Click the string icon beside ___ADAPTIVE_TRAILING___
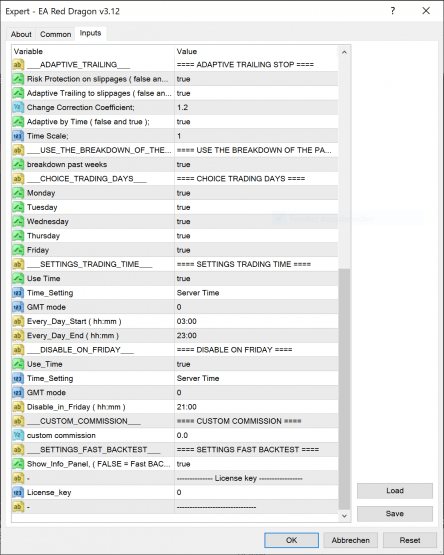 click(x=18, y=65)
